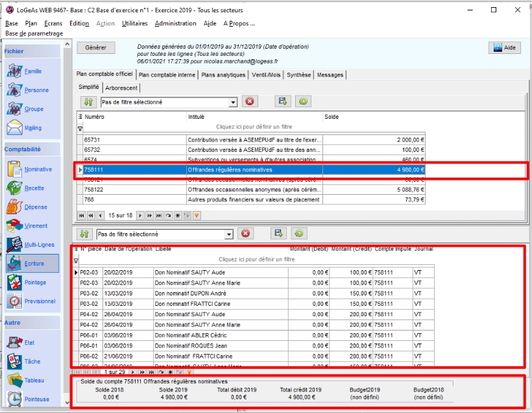
Task: Click the save-filter icon in upper toolbar
Action: (x=283, y=102)
